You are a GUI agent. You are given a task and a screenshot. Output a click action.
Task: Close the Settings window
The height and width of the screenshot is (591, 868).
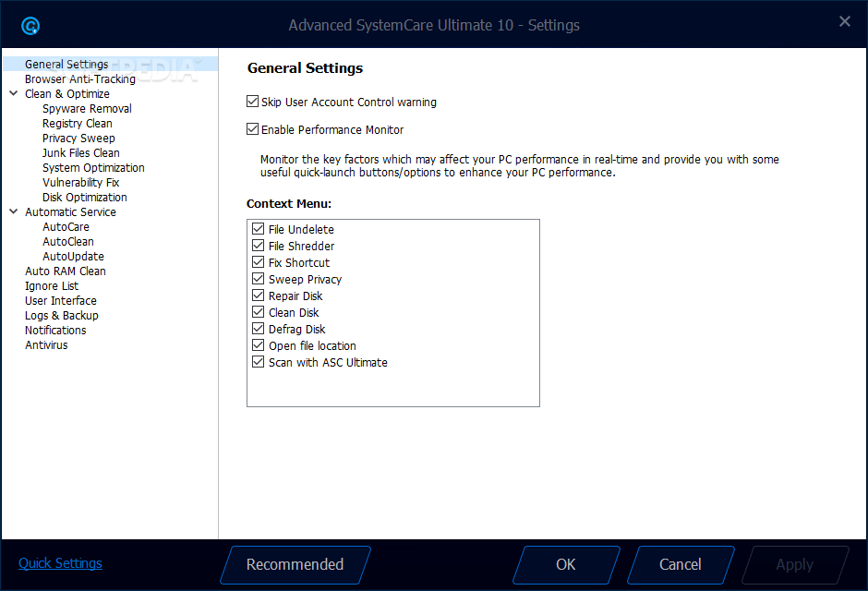click(844, 21)
